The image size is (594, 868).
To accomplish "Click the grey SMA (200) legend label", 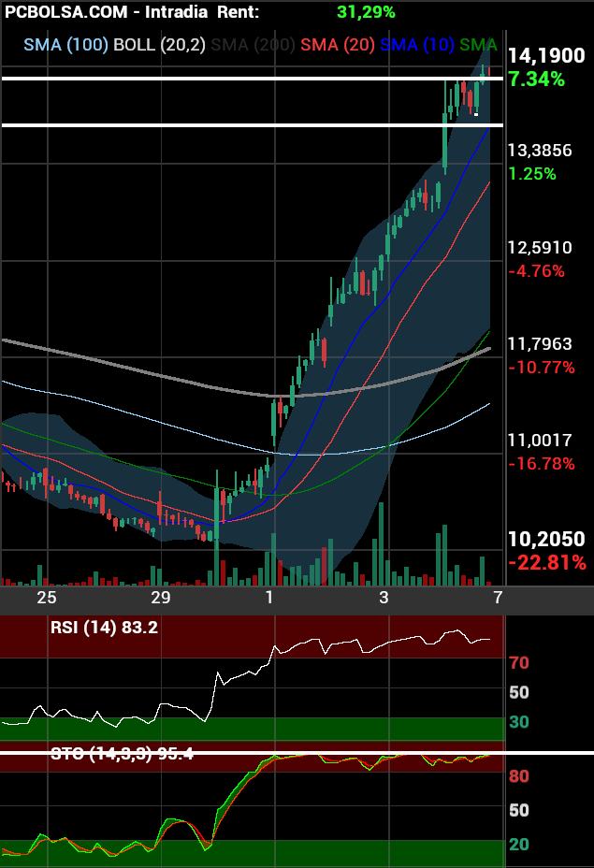I will 255,45.
